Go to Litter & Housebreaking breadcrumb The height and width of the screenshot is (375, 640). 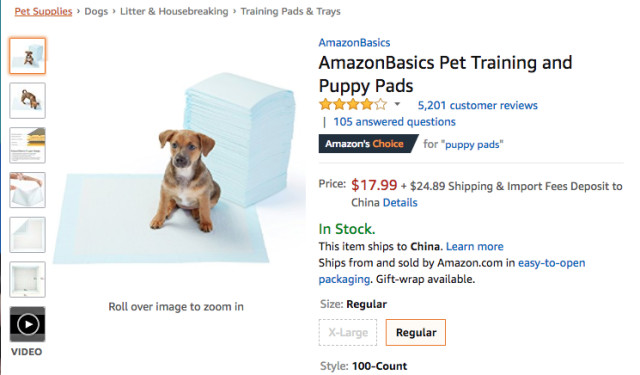click(174, 11)
